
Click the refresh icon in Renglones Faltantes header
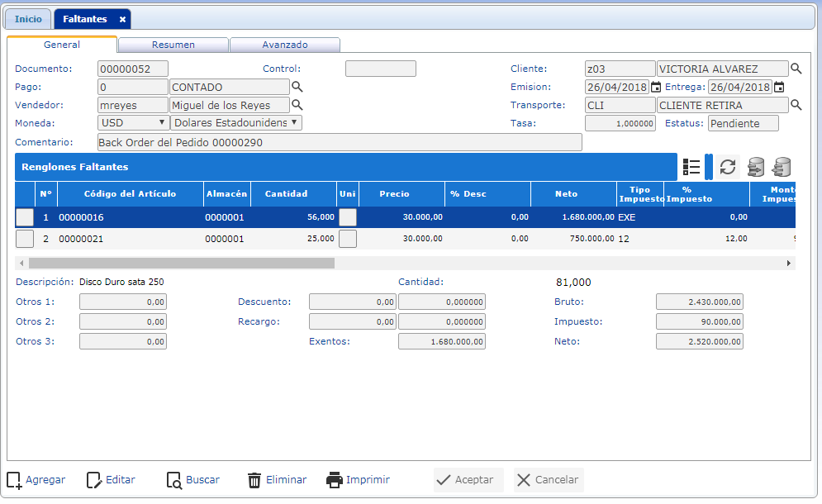(727, 167)
